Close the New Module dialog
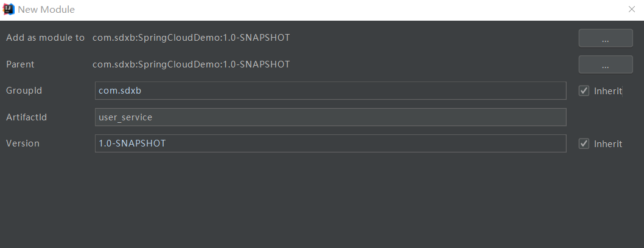Image resolution: width=644 pixels, height=248 pixels. click(632, 9)
